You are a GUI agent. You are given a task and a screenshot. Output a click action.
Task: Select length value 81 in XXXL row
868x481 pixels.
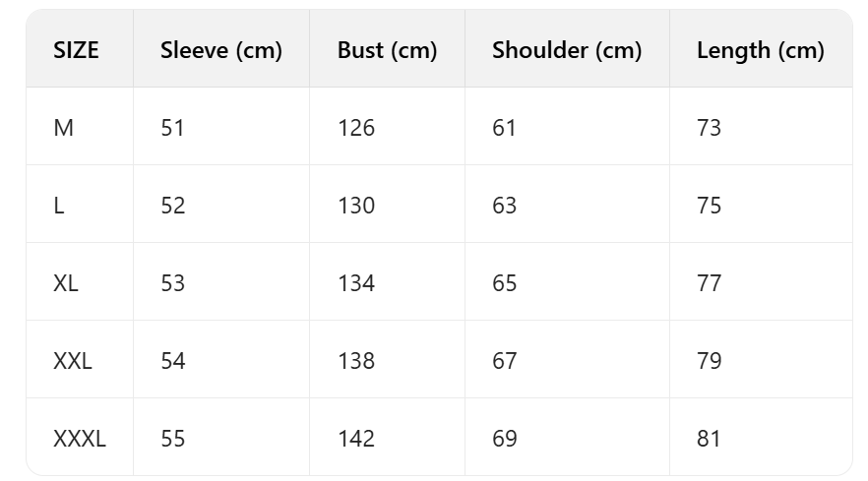point(709,439)
